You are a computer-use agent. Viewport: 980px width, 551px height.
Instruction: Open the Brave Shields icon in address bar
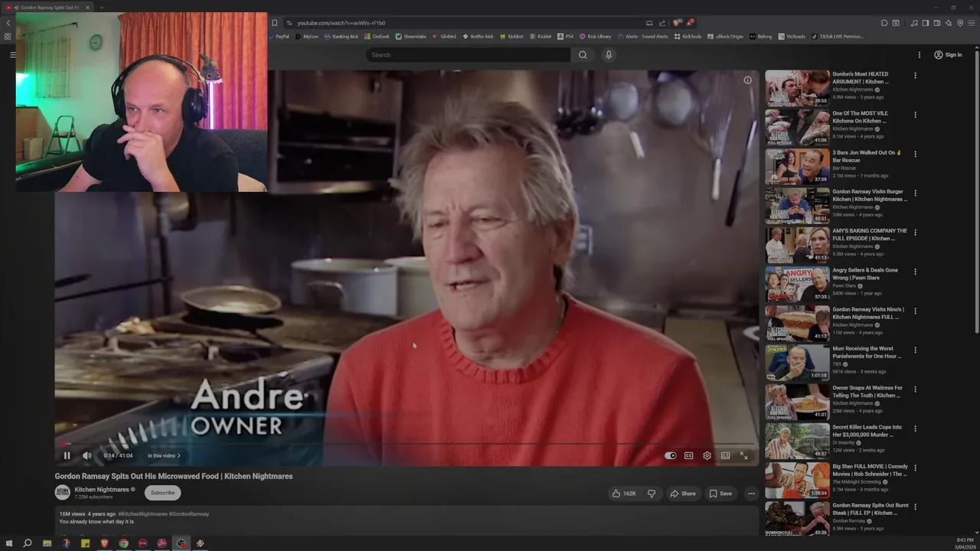677,23
